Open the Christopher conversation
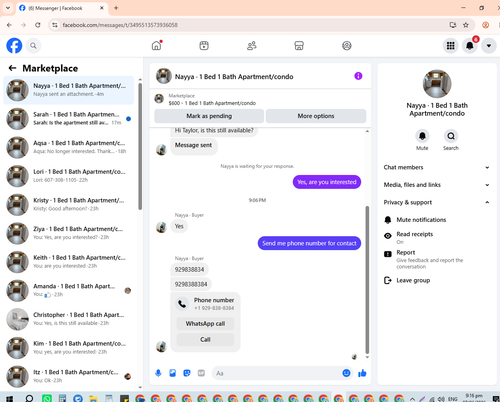This screenshot has height=402, width=500. pos(69,319)
